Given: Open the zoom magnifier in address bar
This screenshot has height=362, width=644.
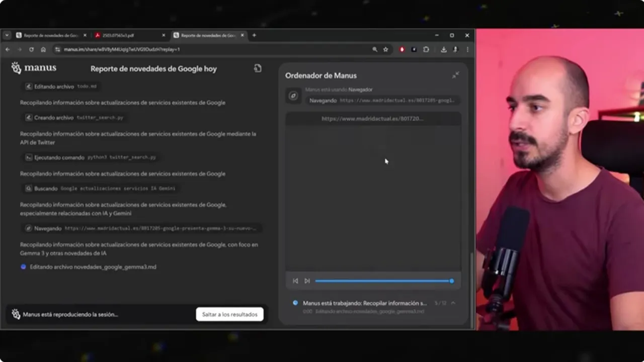Looking at the screenshot, I should [375, 49].
